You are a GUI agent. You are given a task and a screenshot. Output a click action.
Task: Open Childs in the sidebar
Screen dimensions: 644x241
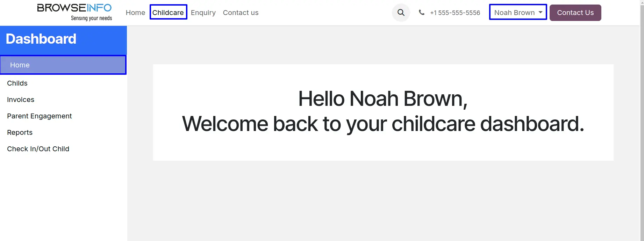point(17,83)
